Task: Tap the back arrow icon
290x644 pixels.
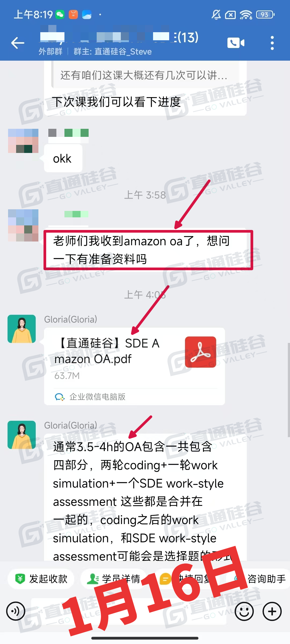Action: [18, 43]
